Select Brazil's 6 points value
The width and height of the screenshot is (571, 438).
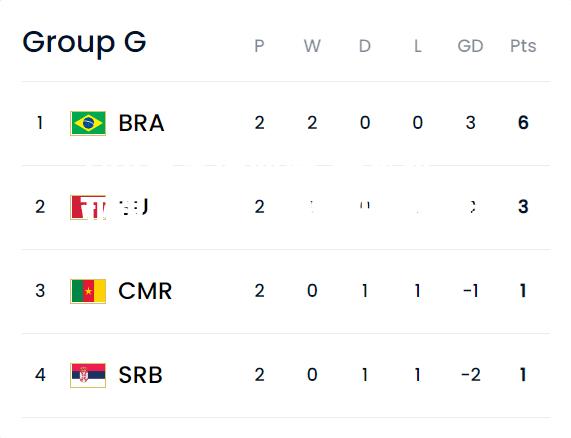click(523, 123)
